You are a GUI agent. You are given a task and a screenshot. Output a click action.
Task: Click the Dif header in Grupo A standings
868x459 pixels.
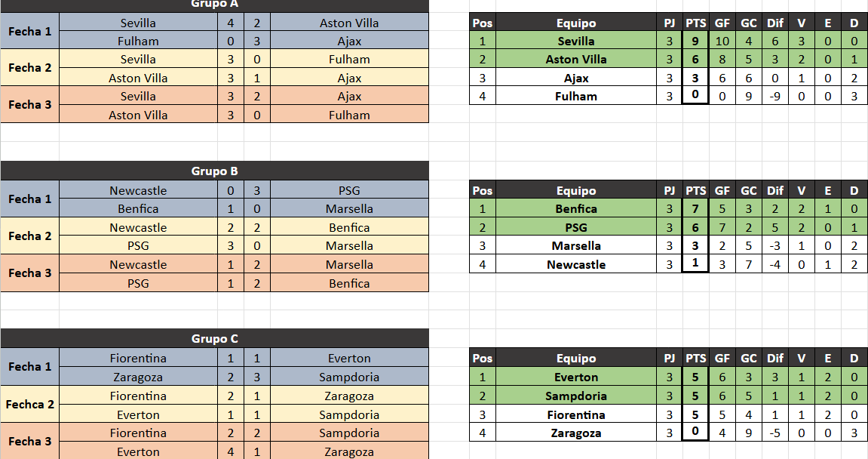(x=775, y=23)
